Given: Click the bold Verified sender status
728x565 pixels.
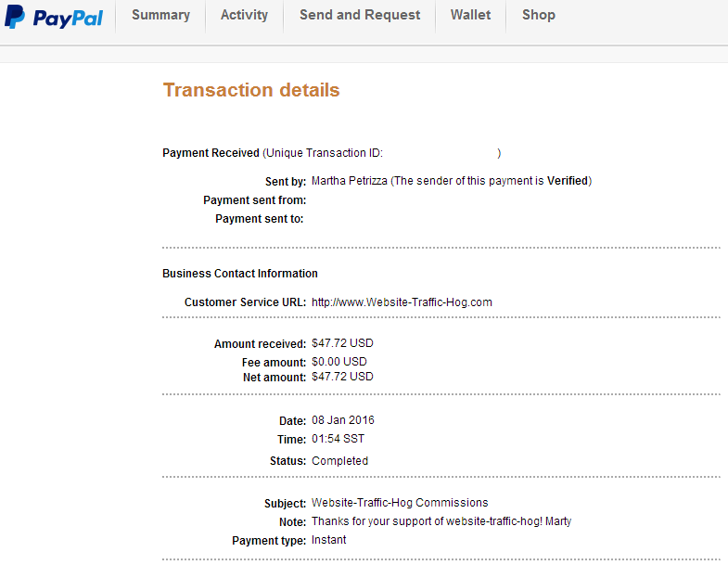Looking at the screenshot, I should pyautogui.click(x=568, y=181).
